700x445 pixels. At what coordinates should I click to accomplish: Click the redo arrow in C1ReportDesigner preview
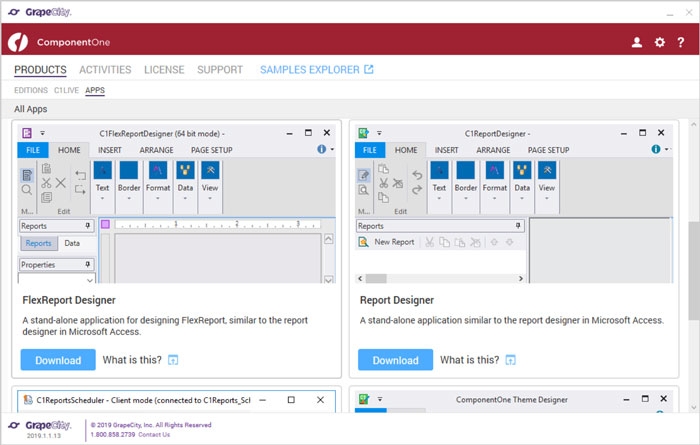[x=417, y=190]
